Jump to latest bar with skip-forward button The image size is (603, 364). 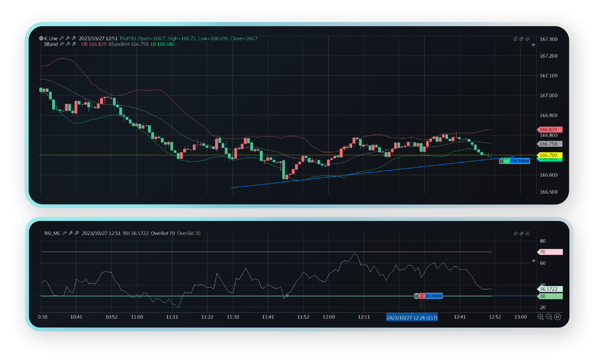[558, 317]
